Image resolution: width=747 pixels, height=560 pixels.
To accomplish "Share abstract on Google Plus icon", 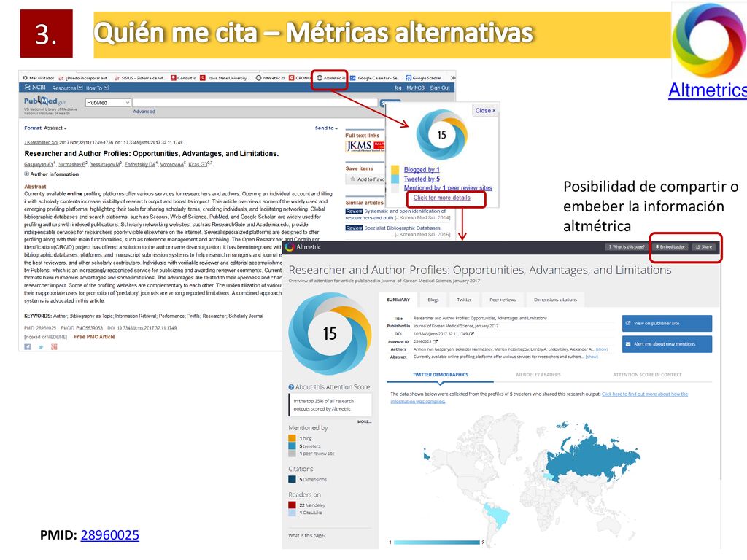I will click(x=54, y=346).
